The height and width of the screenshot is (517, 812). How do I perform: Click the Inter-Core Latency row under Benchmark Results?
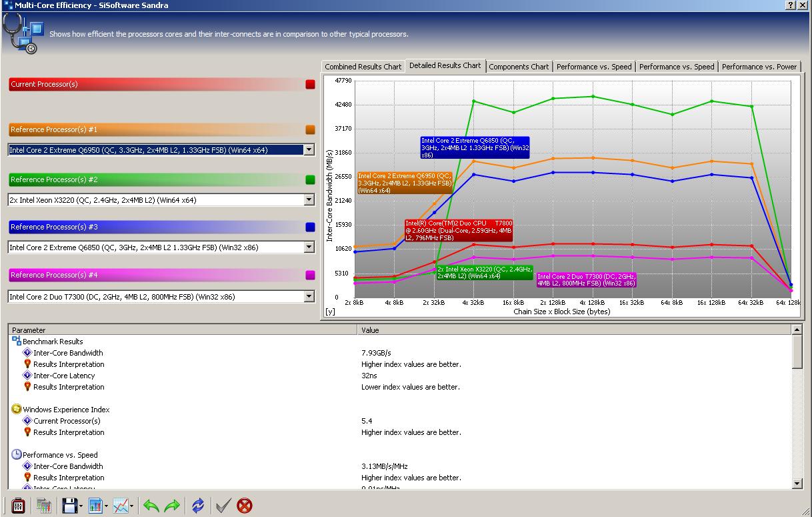click(400, 375)
